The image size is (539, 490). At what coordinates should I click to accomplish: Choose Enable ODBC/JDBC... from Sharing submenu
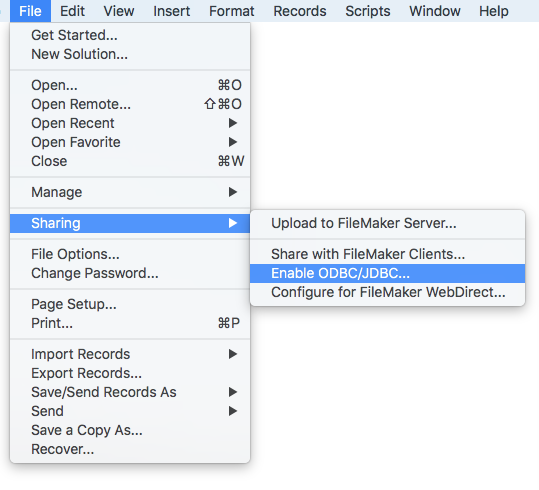click(387, 273)
